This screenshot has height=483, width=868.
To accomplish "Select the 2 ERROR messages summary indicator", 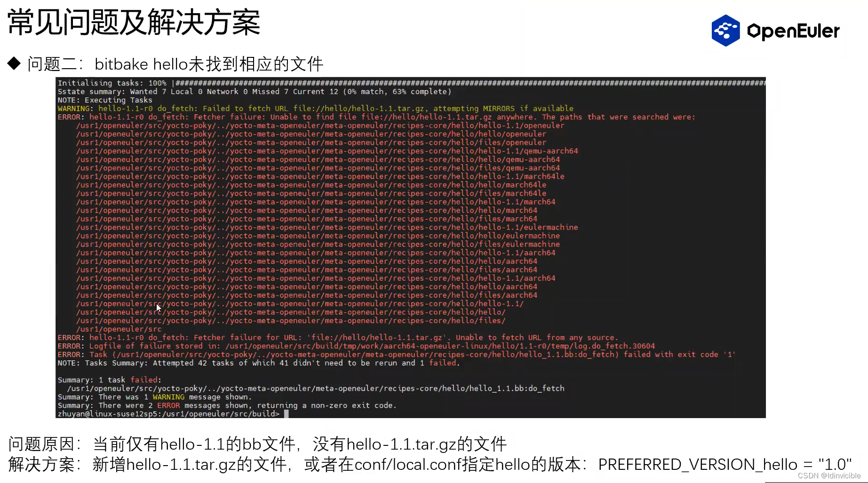I will click(x=168, y=405).
